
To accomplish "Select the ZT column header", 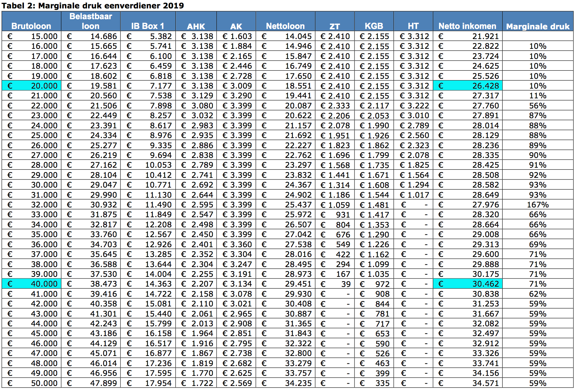I will click(x=335, y=26).
